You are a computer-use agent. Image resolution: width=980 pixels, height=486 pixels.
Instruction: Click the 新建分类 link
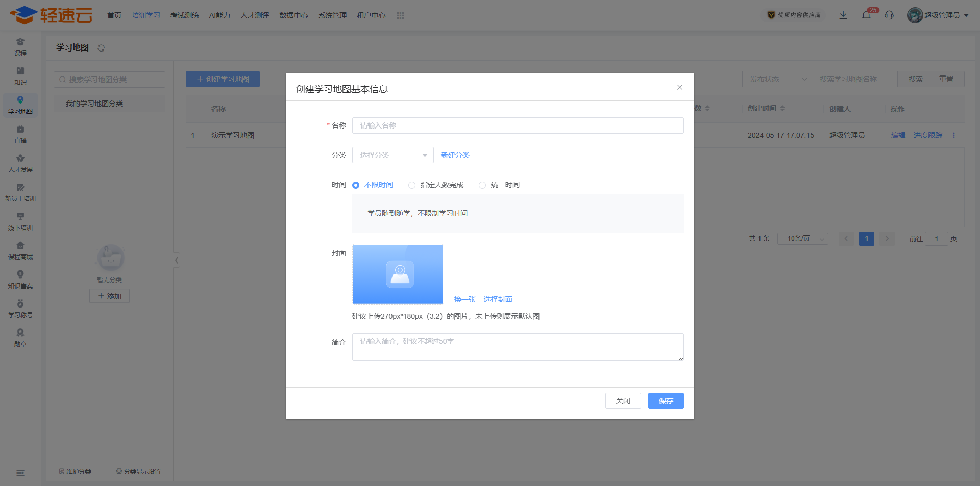point(455,155)
